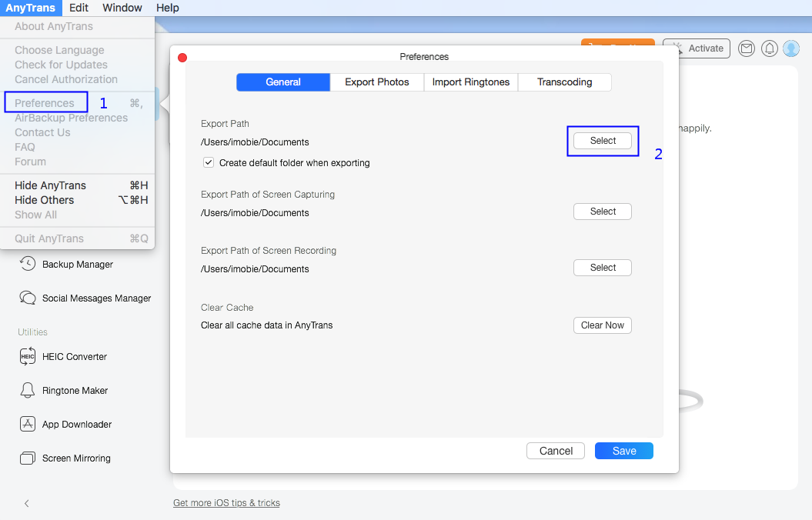The image size is (812, 520).
Task: Select Contact Us menu item
Action: (x=77, y=132)
